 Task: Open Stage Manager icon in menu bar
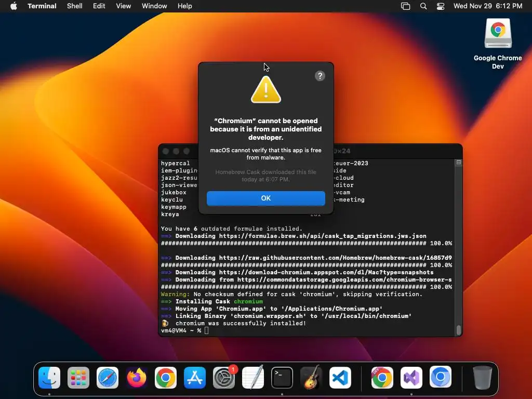[405, 6]
